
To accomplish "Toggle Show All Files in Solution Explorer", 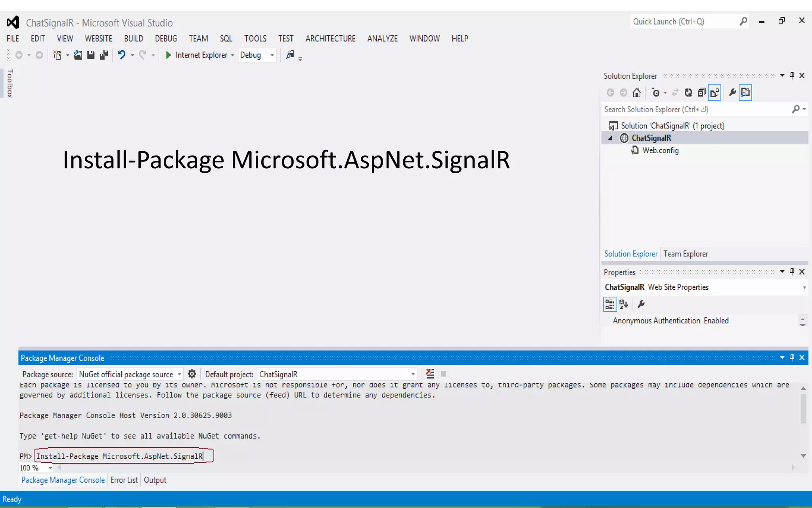I will coord(714,92).
